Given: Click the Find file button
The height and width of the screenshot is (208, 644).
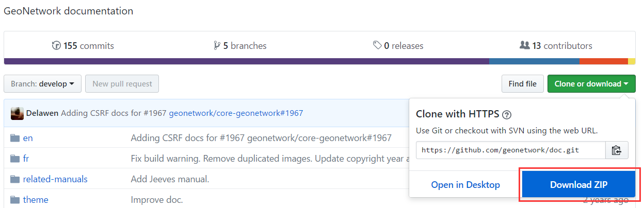Looking at the screenshot, I should tap(523, 84).
